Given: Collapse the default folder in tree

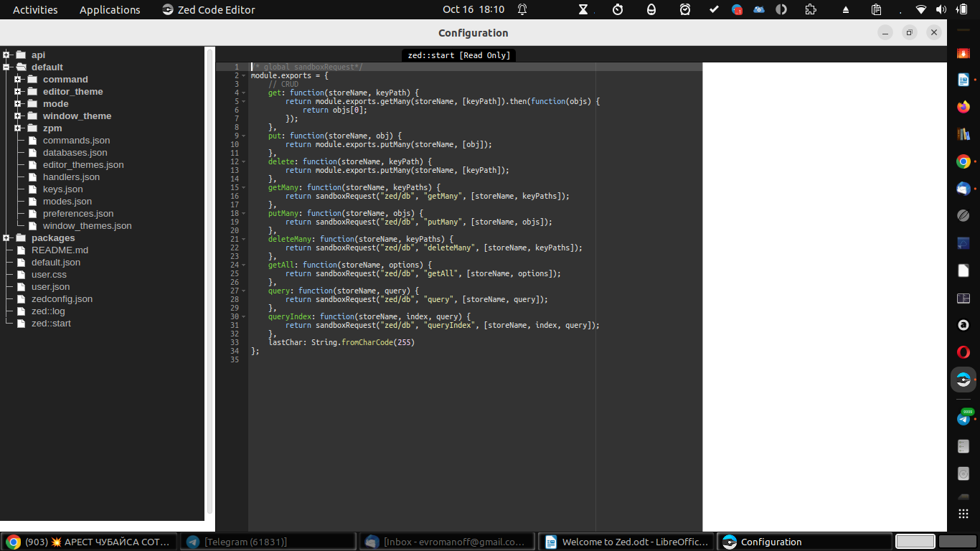Looking at the screenshot, I should click(6, 67).
